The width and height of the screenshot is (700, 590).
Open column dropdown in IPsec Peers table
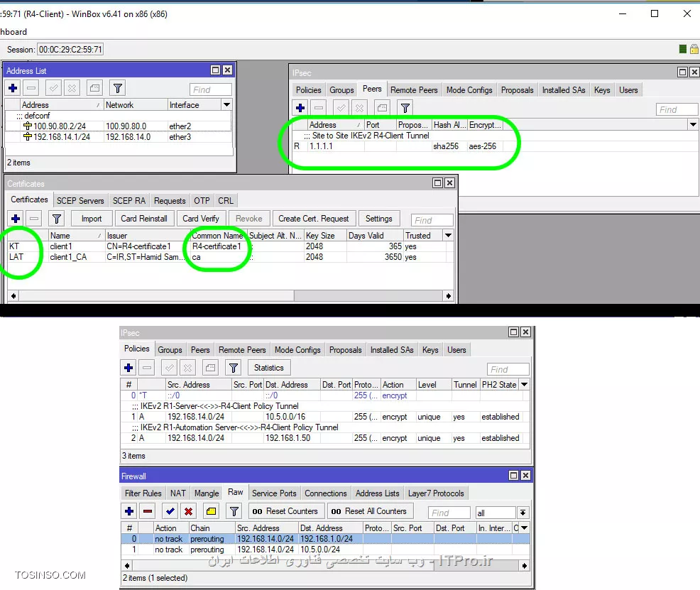[x=693, y=125]
